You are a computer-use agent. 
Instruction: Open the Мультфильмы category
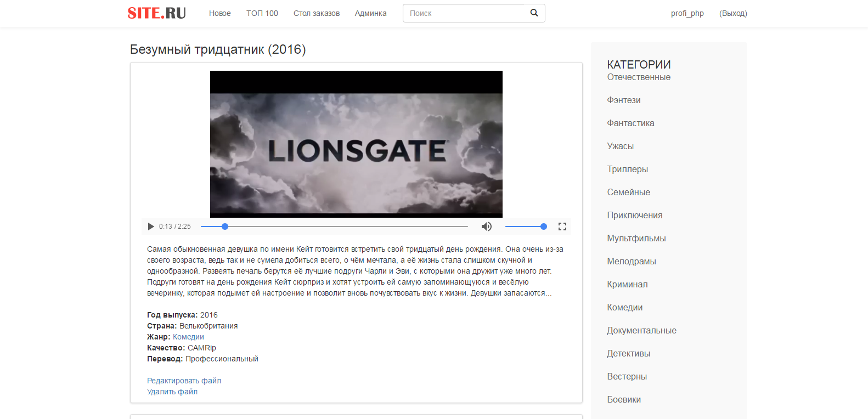click(636, 239)
